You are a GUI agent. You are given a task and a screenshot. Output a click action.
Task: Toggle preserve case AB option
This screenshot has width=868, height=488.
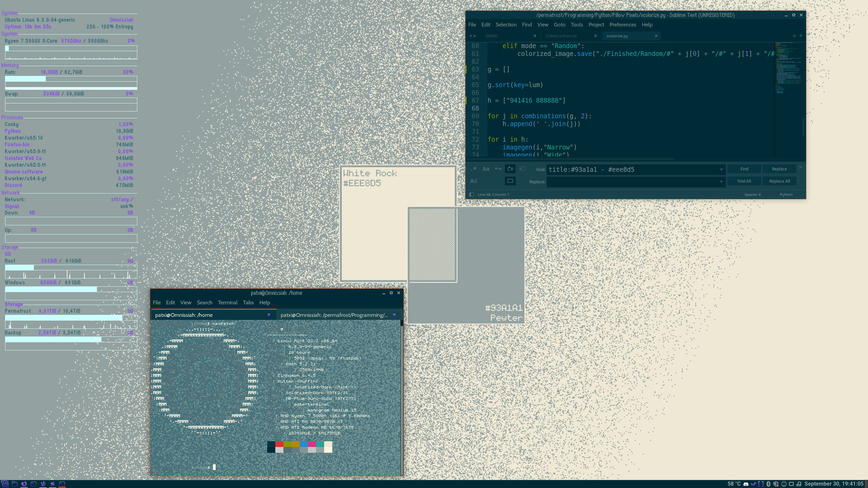[474, 181]
